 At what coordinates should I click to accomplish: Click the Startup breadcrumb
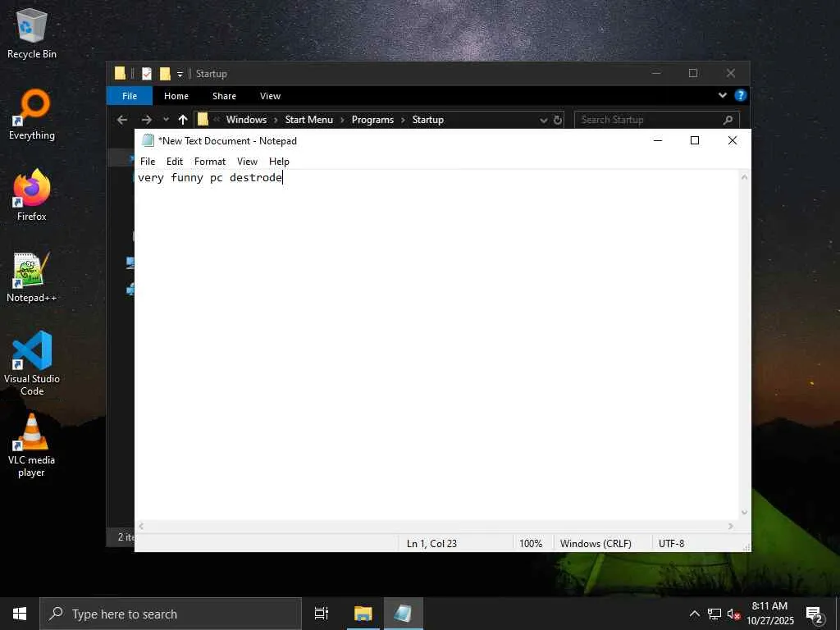click(x=428, y=120)
